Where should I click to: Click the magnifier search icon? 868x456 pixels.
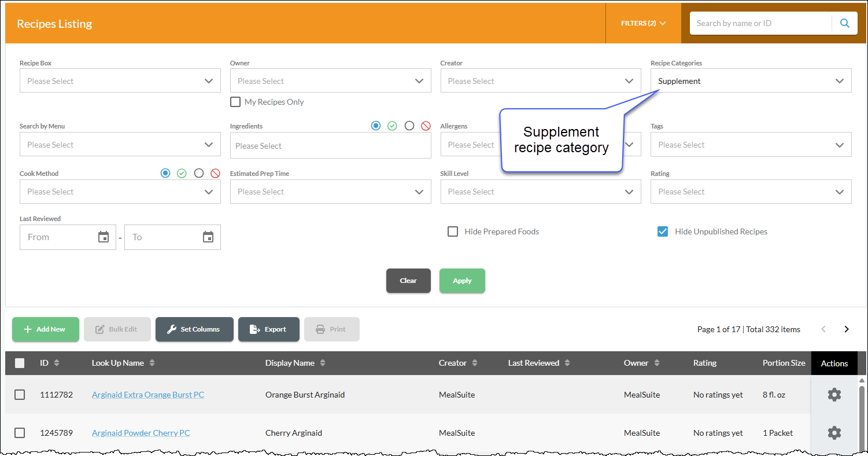coord(845,23)
